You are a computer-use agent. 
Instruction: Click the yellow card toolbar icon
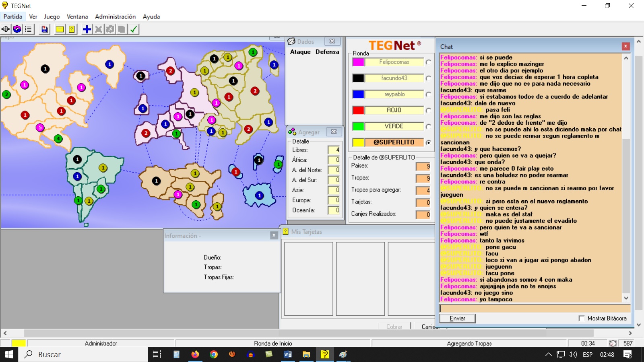pyautogui.click(x=60, y=29)
